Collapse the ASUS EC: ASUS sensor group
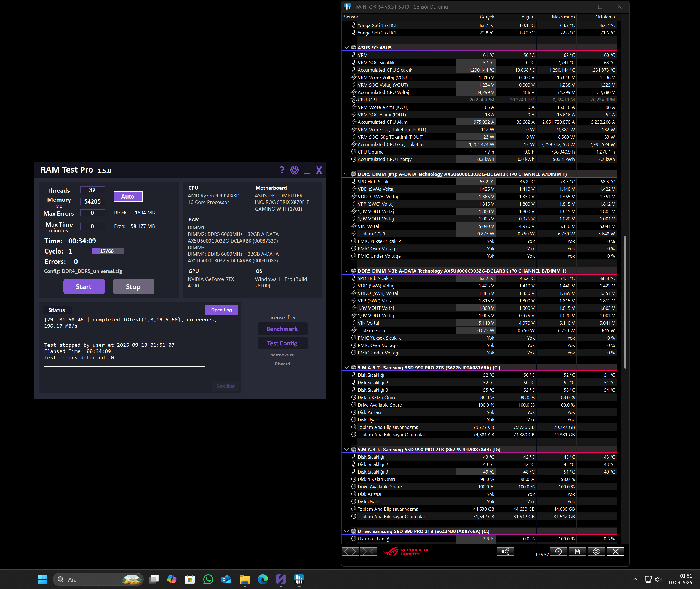 346,48
